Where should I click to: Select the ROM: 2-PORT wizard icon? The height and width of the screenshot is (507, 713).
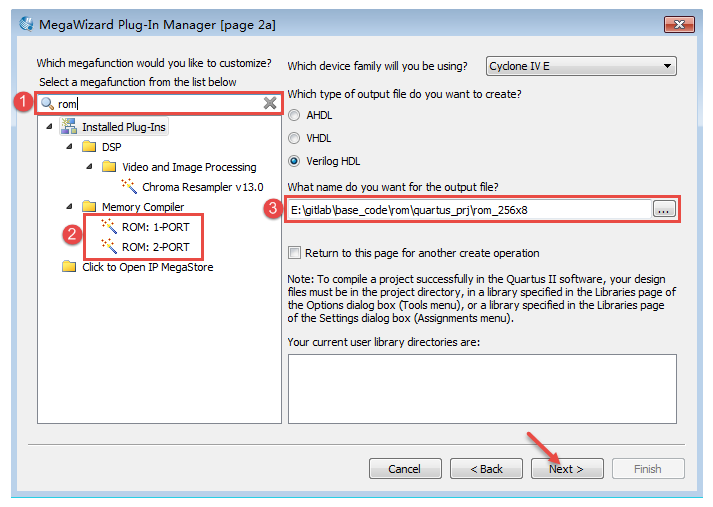[x=109, y=246]
